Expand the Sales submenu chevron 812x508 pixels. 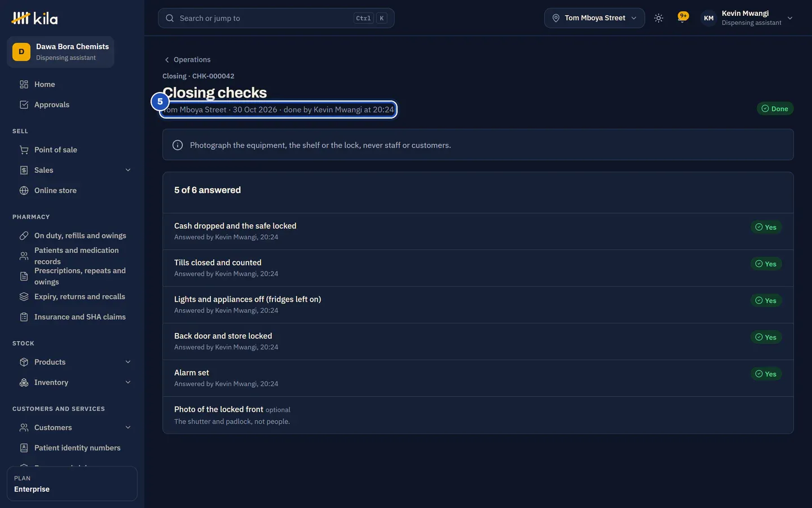point(128,170)
